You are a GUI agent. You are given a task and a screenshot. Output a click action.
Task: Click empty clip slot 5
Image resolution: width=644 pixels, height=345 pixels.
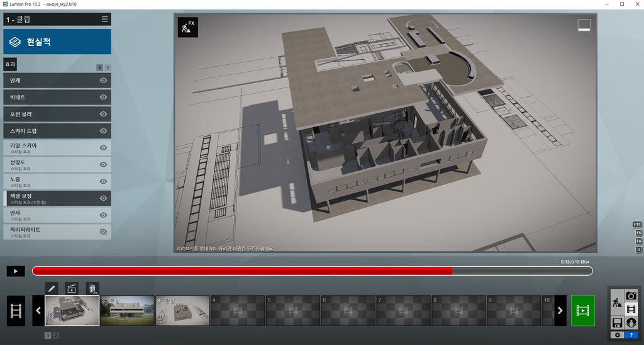[x=293, y=310]
